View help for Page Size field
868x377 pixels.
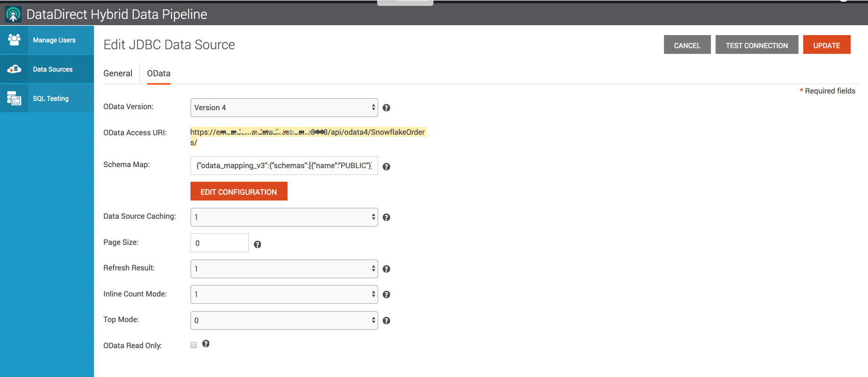[x=257, y=244]
